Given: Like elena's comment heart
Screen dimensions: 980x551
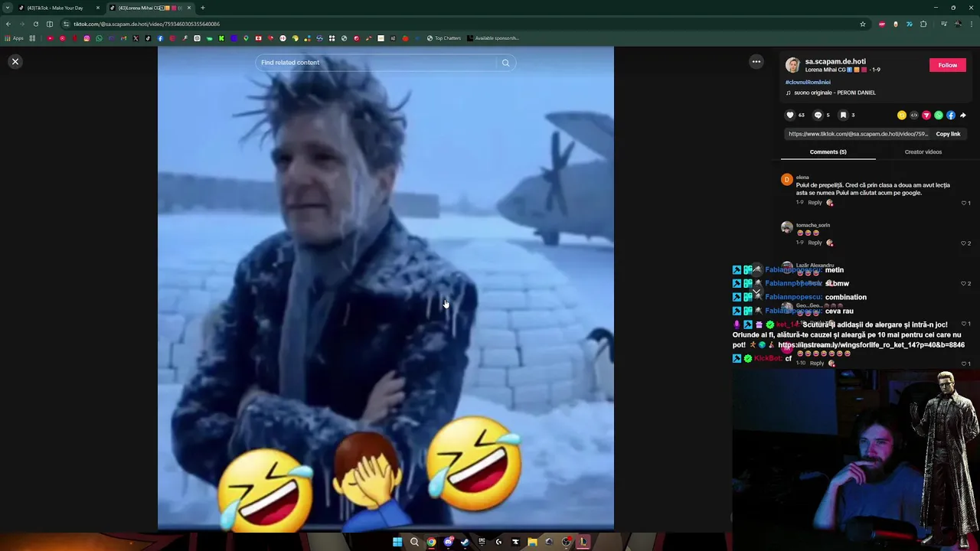Looking at the screenshot, I should (x=964, y=203).
